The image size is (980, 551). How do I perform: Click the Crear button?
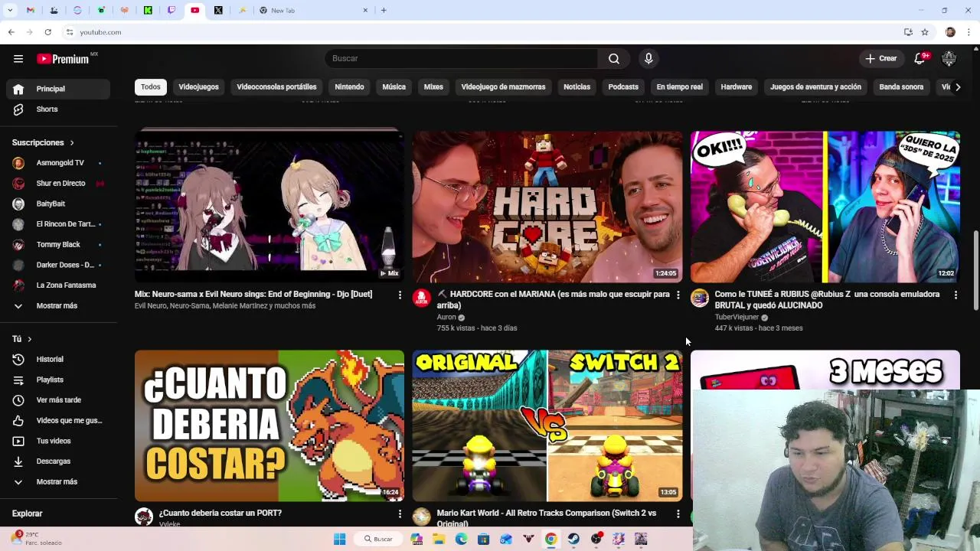coord(880,59)
